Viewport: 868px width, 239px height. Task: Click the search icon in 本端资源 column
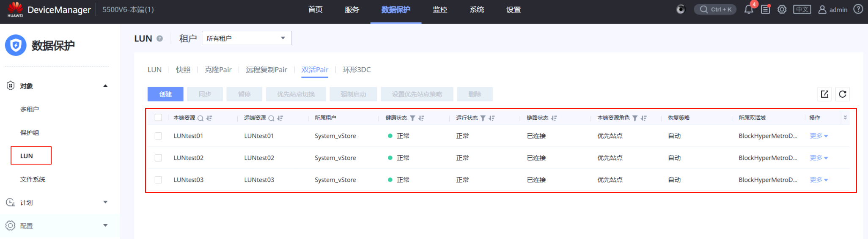201,118
